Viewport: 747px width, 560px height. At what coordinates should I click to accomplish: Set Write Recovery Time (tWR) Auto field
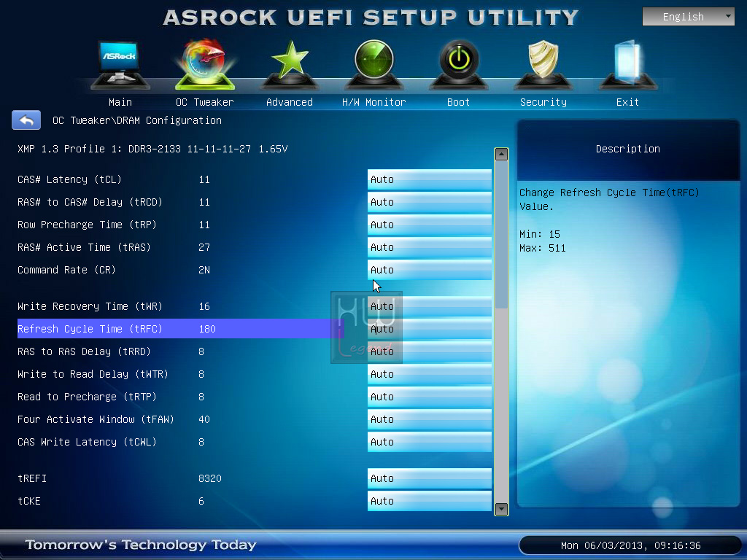(429, 306)
